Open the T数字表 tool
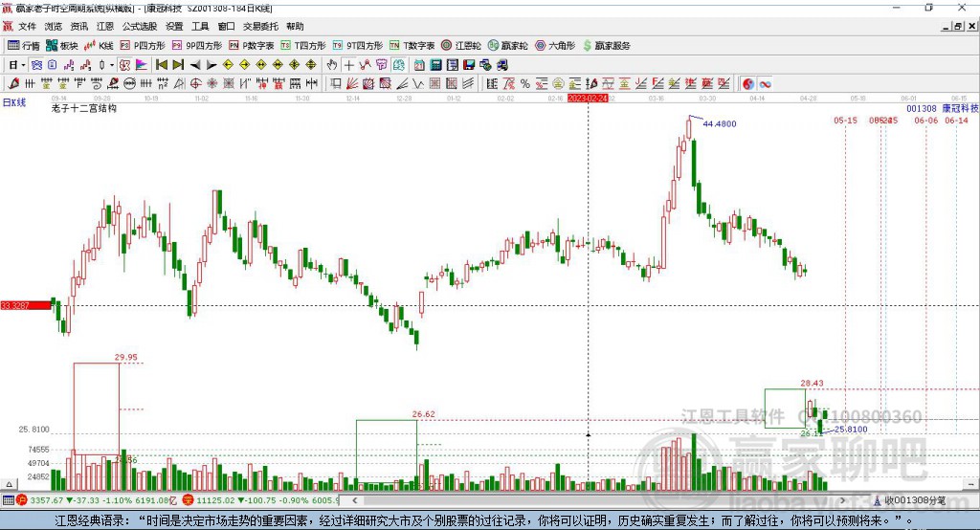 click(x=412, y=46)
